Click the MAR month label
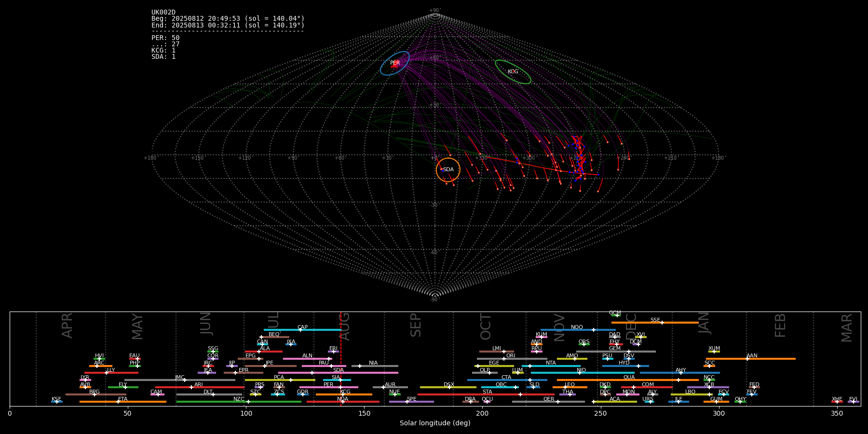This screenshot has height=434, width=868. point(847,328)
